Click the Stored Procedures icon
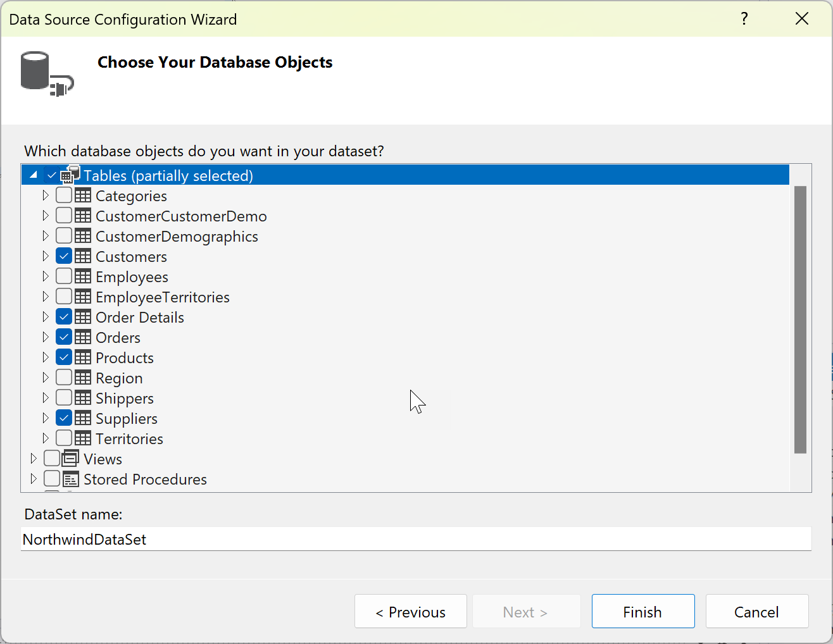This screenshot has height=644, width=833. coord(72,479)
